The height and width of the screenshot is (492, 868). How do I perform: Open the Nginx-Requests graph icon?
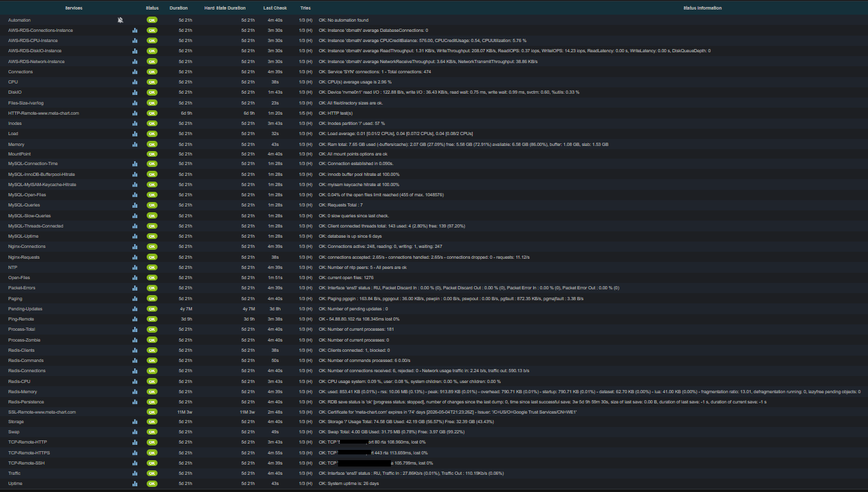[x=135, y=257]
